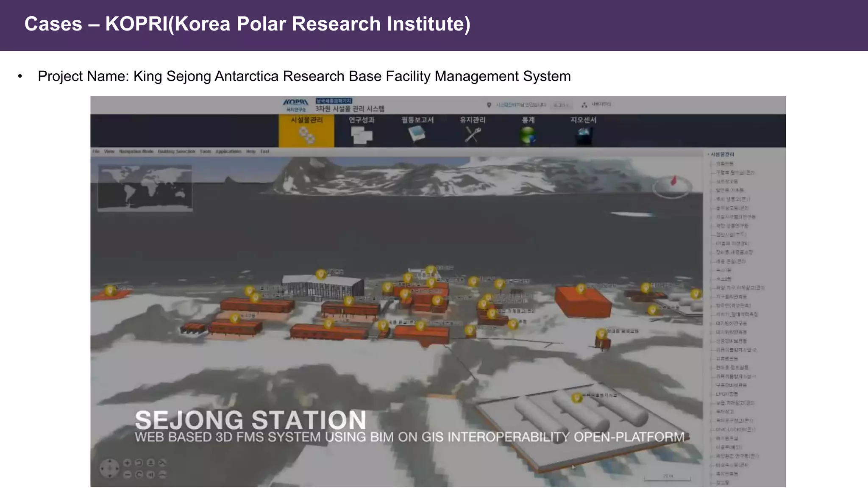Select marker on far-left orange platform
The width and height of the screenshot is (868, 488).
[x=110, y=290]
